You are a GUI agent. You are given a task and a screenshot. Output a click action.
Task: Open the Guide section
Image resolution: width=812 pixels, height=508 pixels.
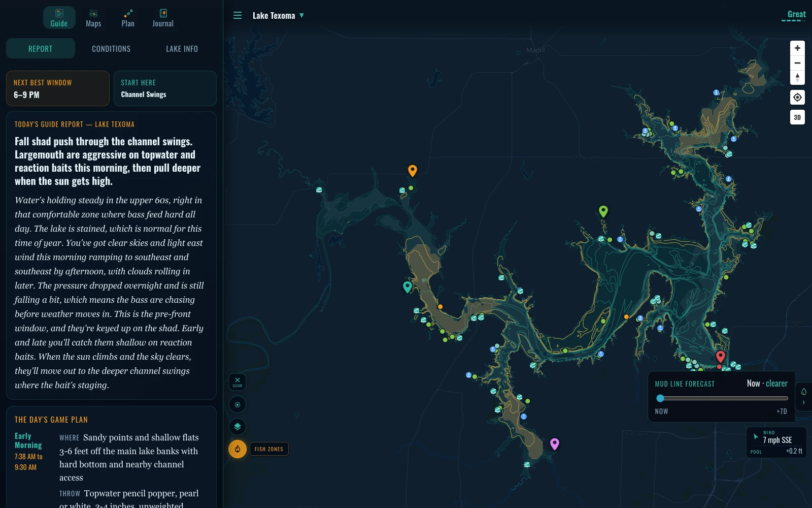click(59, 18)
